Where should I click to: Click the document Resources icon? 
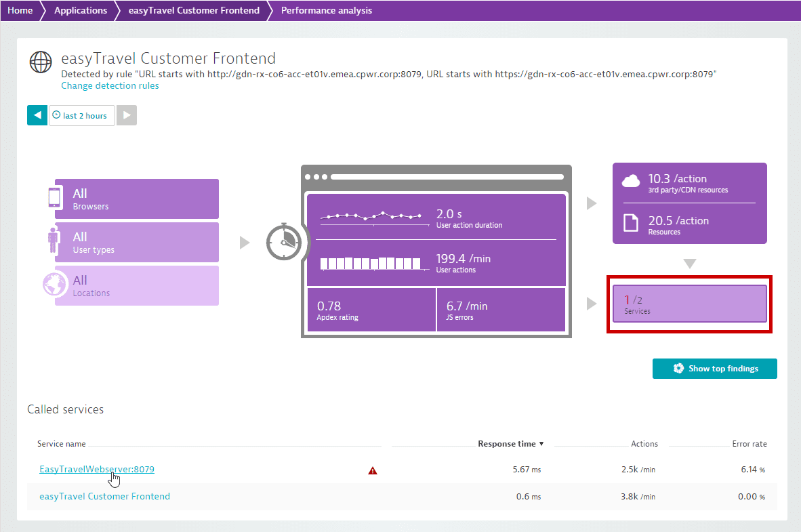point(631,223)
